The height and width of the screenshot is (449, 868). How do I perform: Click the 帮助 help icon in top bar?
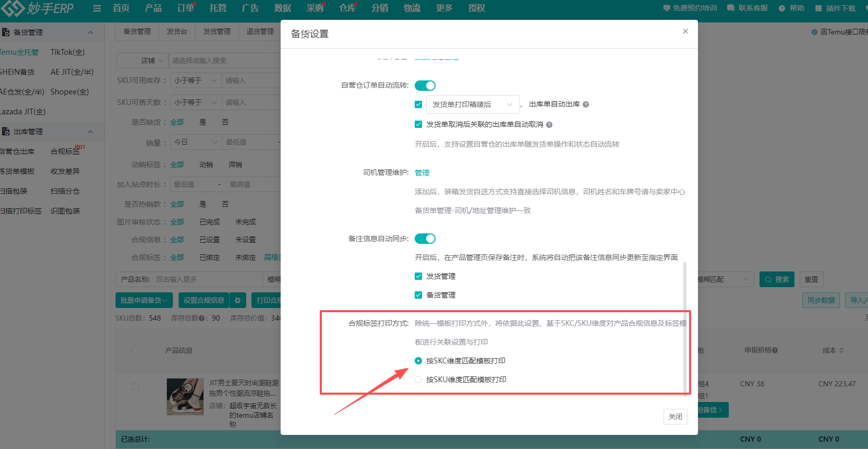point(782,8)
